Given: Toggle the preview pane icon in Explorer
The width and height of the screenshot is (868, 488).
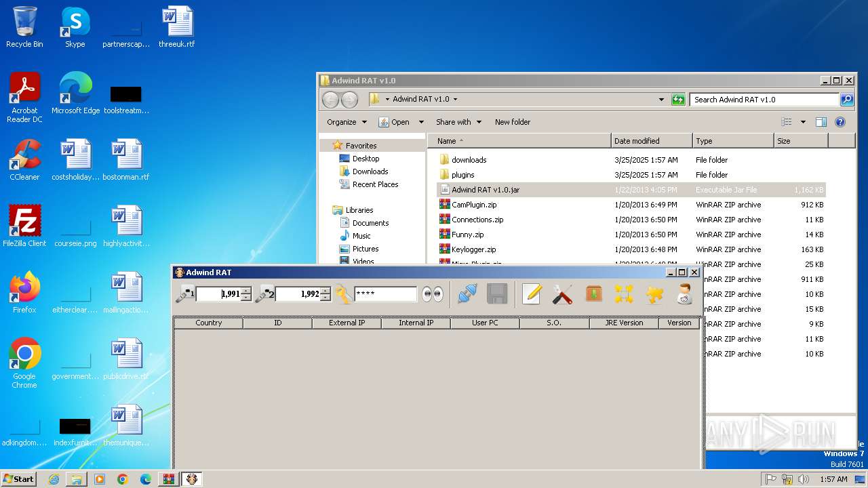Looking at the screenshot, I should coord(821,122).
